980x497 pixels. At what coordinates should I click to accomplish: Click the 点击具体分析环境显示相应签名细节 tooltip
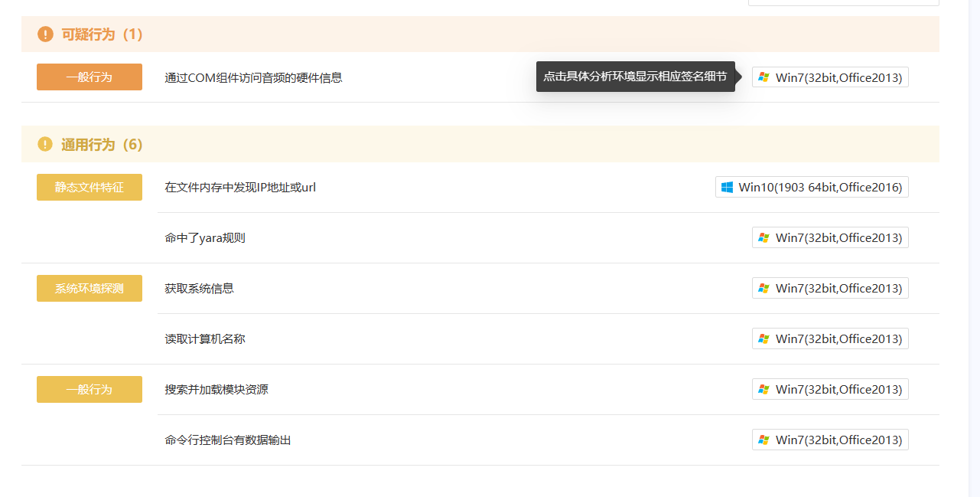pos(635,77)
